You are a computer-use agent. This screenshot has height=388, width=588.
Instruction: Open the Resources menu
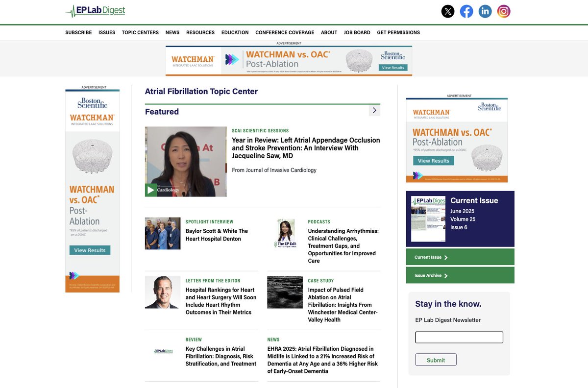[200, 32]
